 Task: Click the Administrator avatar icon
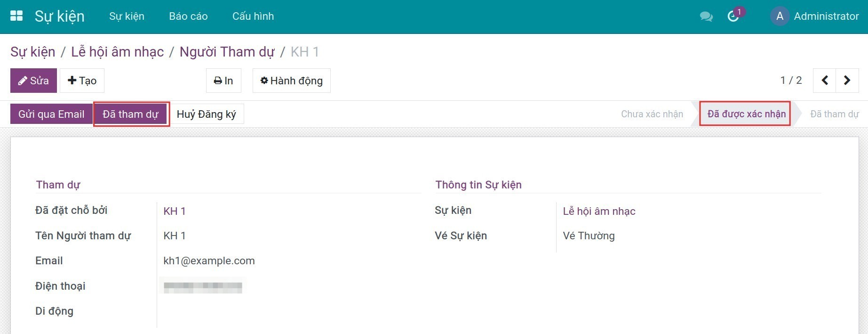[x=779, y=16]
